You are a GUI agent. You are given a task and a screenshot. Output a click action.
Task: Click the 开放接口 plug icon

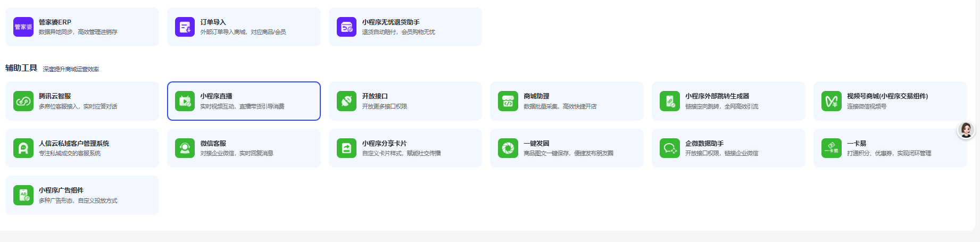coord(346,101)
